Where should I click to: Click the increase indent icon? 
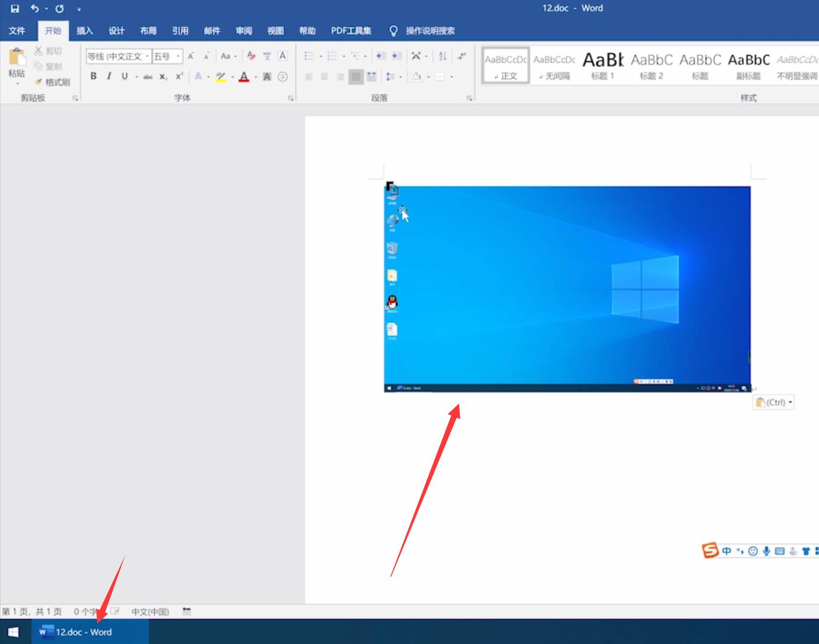[x=396, y=56]
